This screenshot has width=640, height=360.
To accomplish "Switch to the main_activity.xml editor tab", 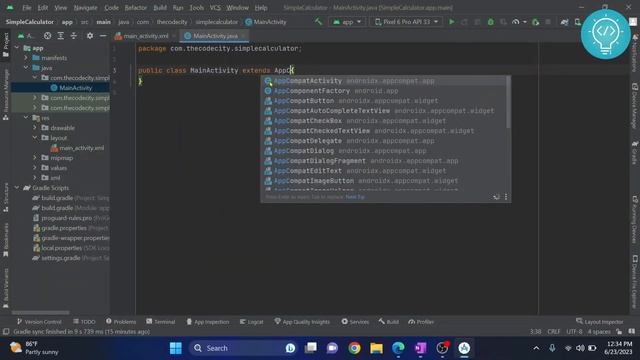I will [x=146, y=36].
